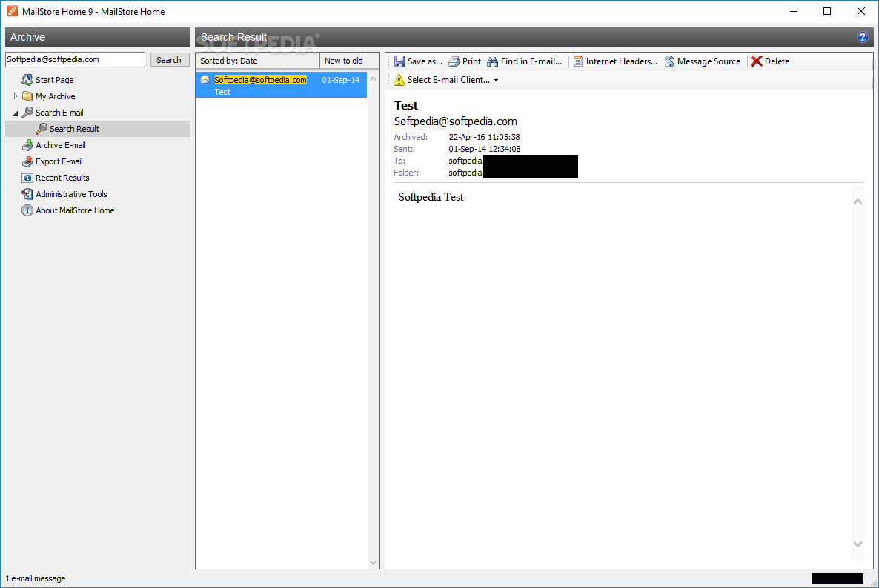
Task: Click the Save as floppy disk icon
Action: [x=399, y=61]
